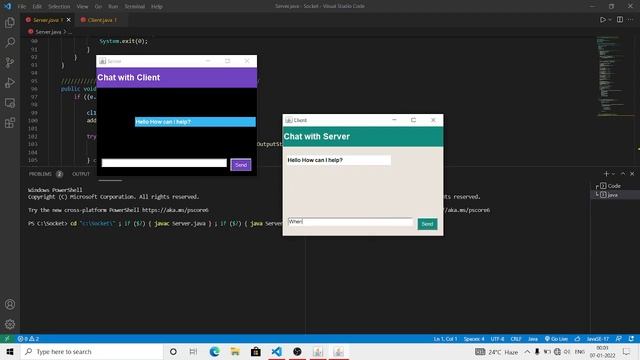Open Accounts icon in activity bar

click(x=10, y=304)
